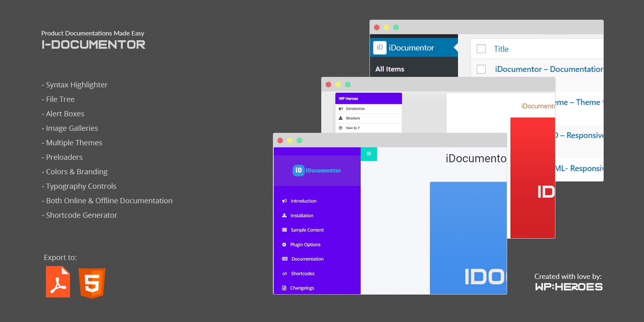
Task: Click the '- Multiple Themes' feature text
Action: 72,142
